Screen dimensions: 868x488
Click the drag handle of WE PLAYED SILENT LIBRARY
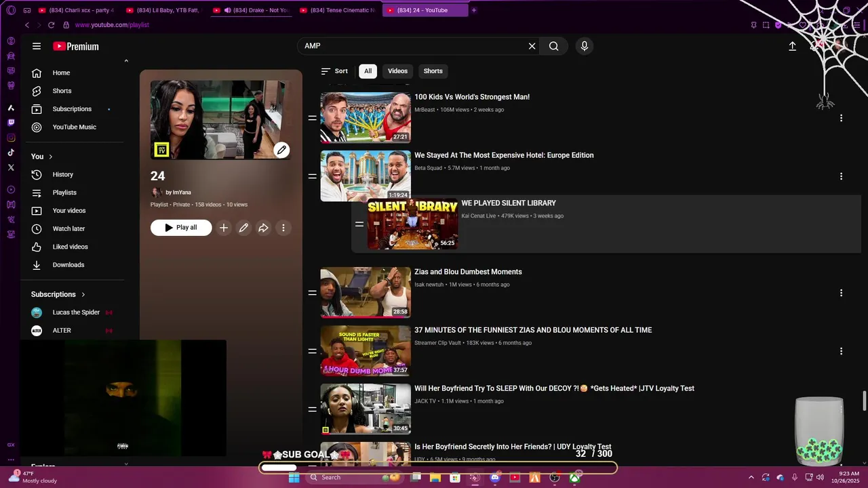(x=359, y=224)
